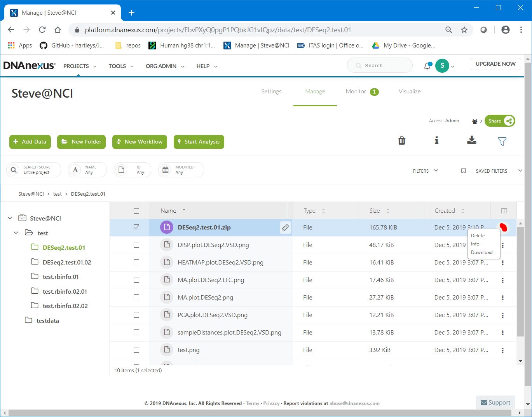
Task: Choose Delete from the context menu
Action: 478,236
